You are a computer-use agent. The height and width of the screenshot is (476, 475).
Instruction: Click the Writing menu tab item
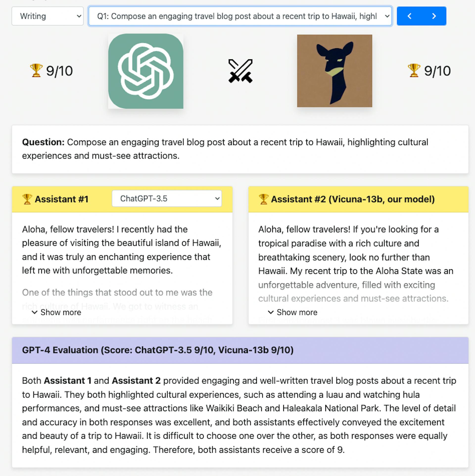(47, 16)
